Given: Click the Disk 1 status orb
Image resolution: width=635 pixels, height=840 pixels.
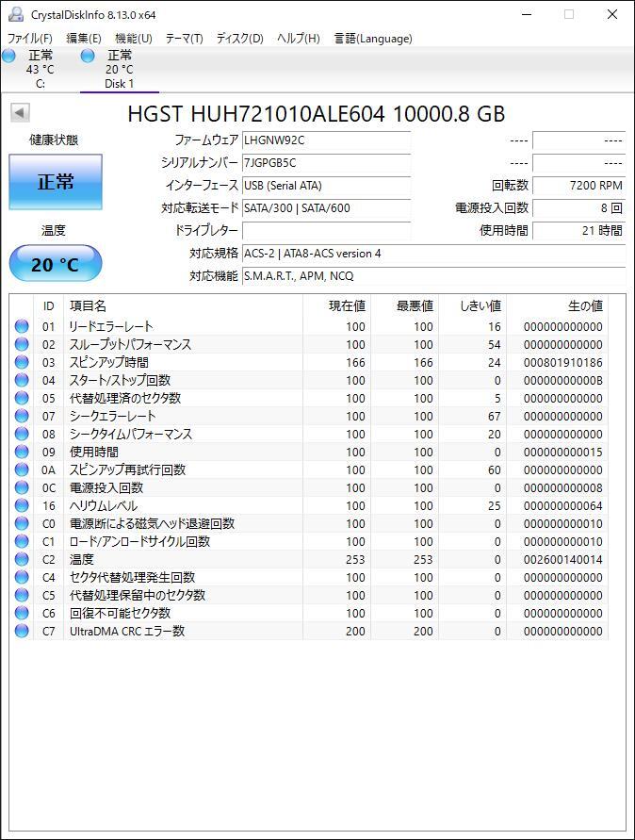Looking at the screenshot, I should (88, 56).
